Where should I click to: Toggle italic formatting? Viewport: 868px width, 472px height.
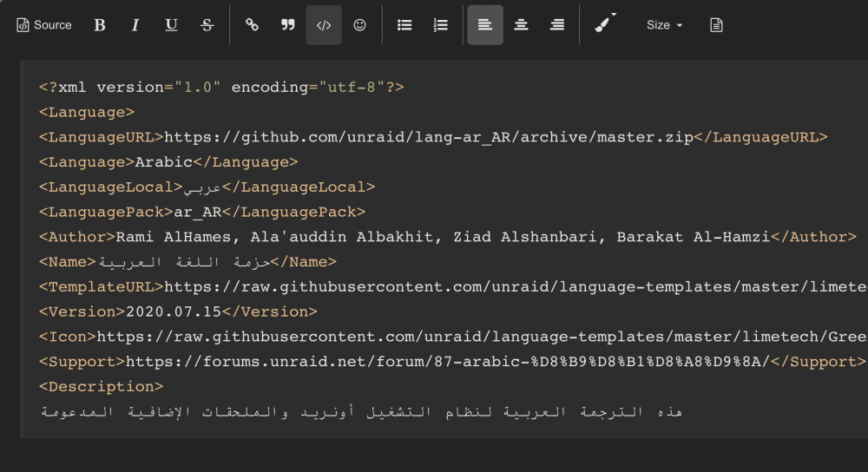[x=135, y=25]
